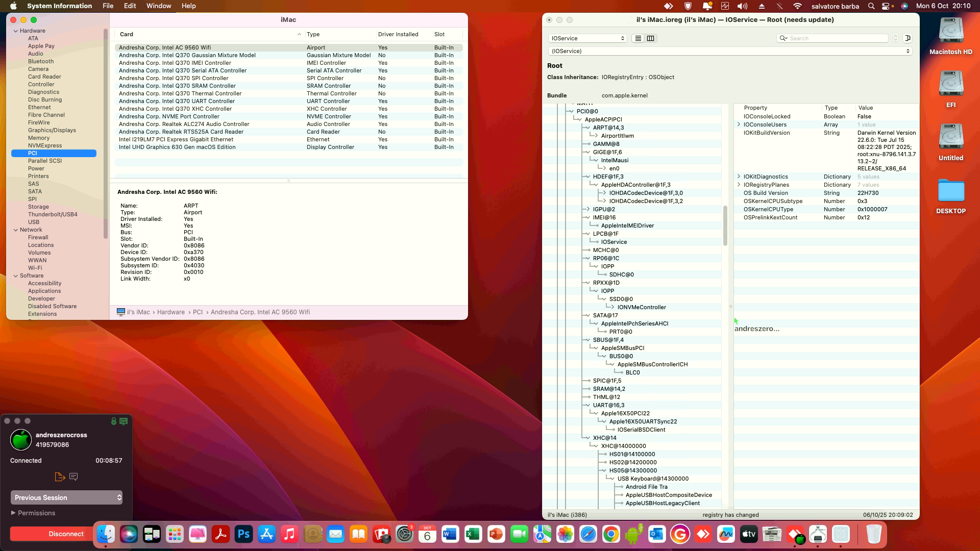The height and width of the screenshot is (551, 980).
Task: Click the registry tree vertical scrollbar
Action: 725,226
